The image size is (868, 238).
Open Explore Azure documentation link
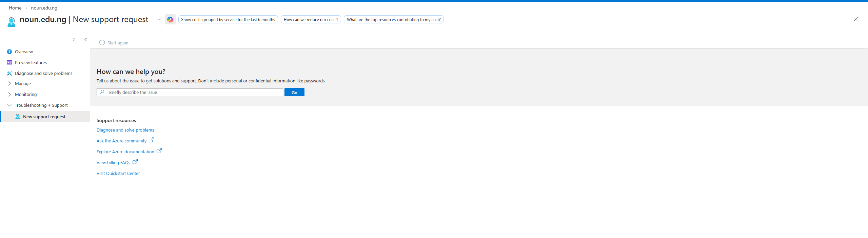[x=125, y=152]
